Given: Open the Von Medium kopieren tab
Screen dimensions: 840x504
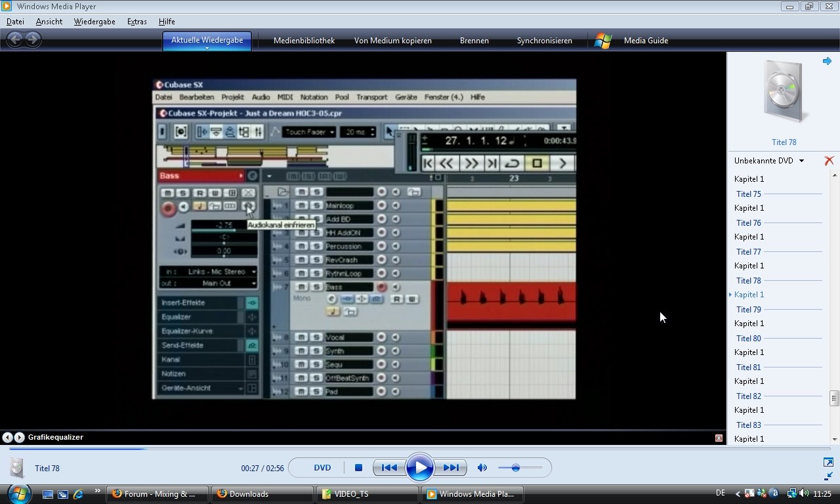Looking at the screenshot, I should [393, 41].
